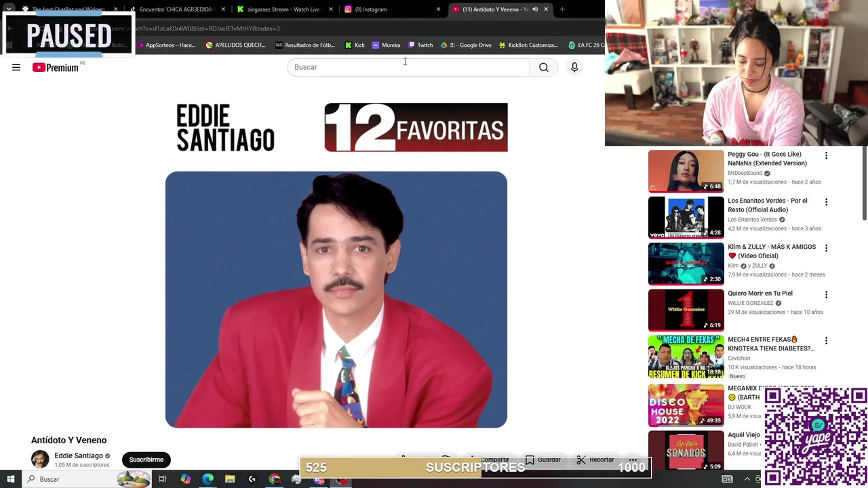Open the KickBot: Customiza... bookmark
The height and width of the screenshot is (488, 868).
tap(528, 45)
